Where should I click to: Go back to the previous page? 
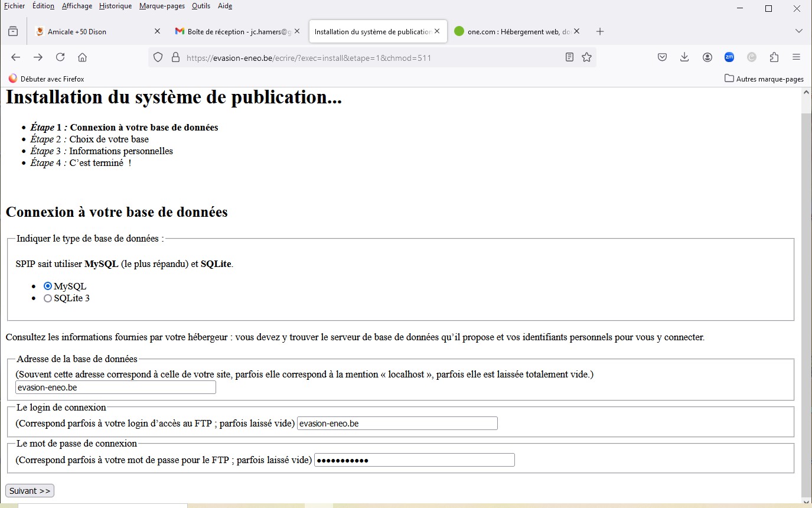16,57
